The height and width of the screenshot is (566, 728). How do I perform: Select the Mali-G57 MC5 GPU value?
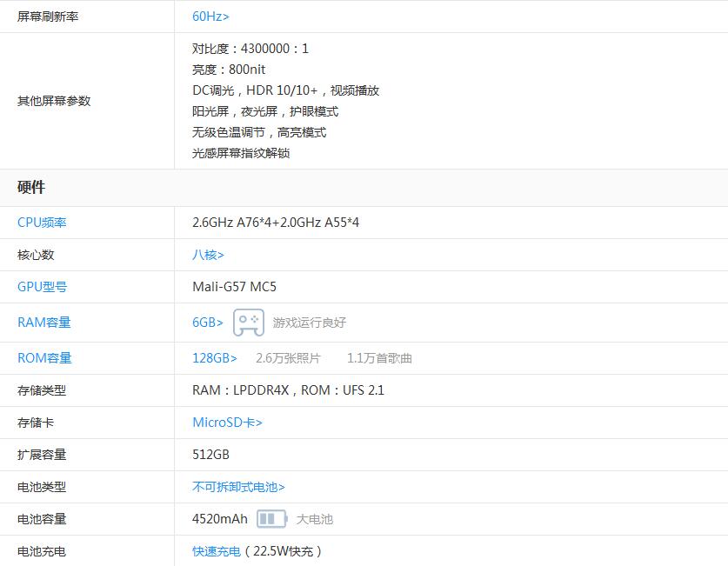pos(236,285)
